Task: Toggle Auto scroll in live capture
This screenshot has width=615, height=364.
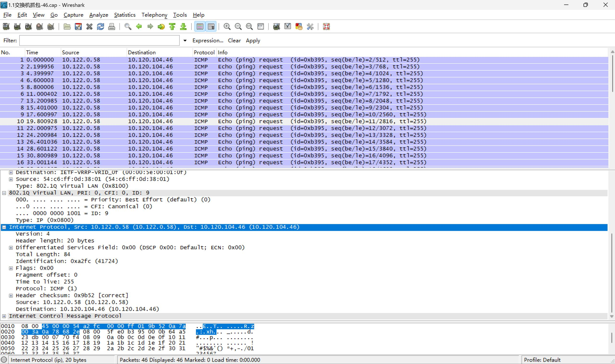Action: pyautogui.click(x=211, y=26)
